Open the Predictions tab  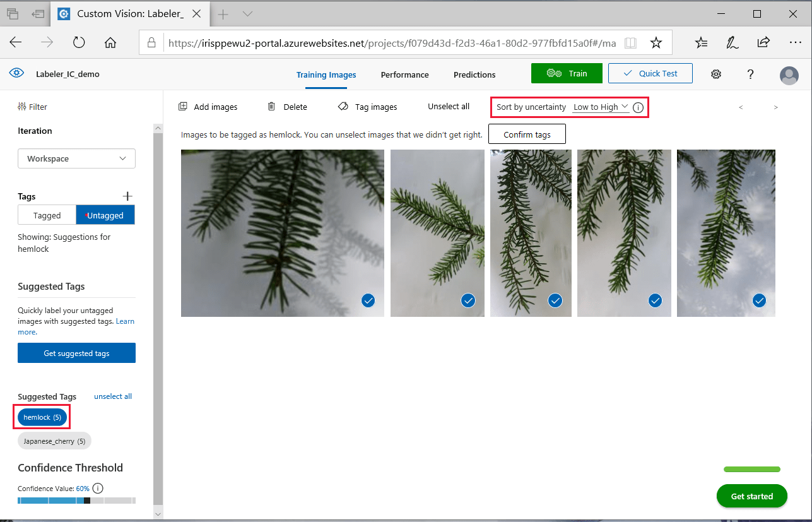474,74
